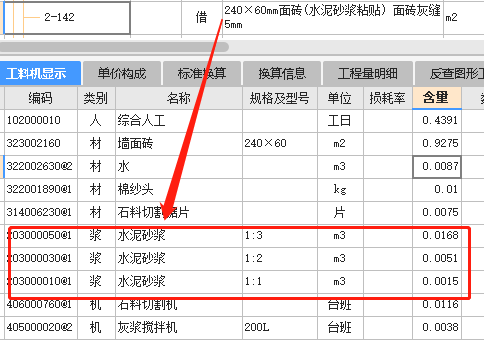Select code cell 322002630@2

tap(41, 167)
